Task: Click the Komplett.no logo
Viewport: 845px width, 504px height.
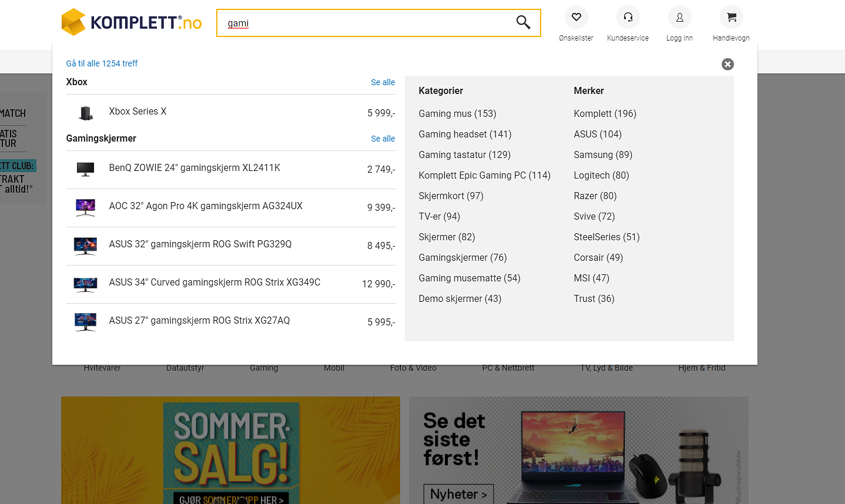Action: click(132, 22)
